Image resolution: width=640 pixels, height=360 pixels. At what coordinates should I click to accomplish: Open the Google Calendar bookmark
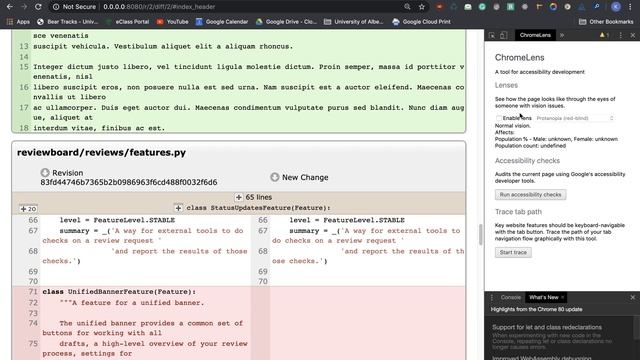pos(222,22)
